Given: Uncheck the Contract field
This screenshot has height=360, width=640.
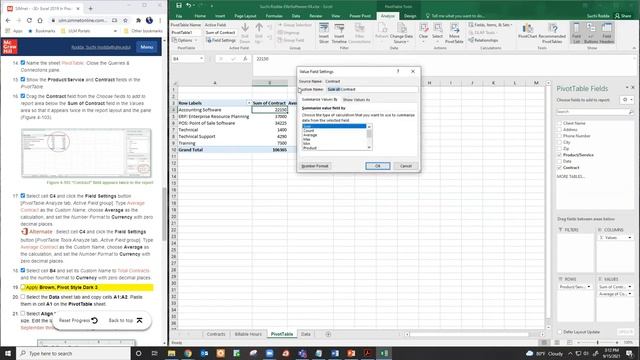Looking at the screenshot, I should (x=559, y=167).
